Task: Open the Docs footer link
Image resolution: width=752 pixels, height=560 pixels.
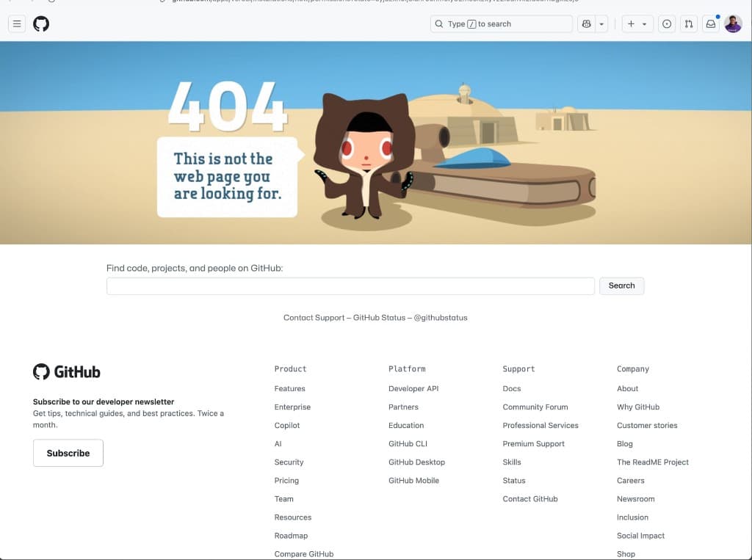Action: pyautogui.click(x=512, y=388)
